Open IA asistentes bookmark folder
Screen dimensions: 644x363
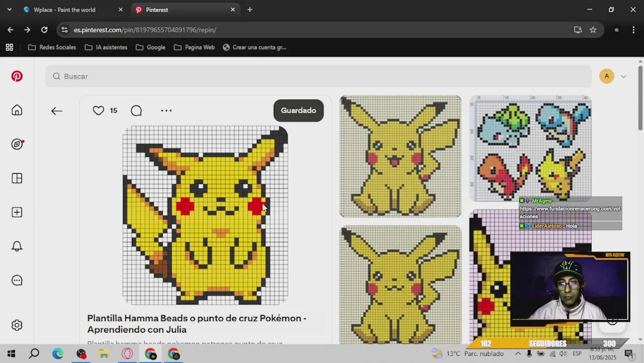[106, 47]
